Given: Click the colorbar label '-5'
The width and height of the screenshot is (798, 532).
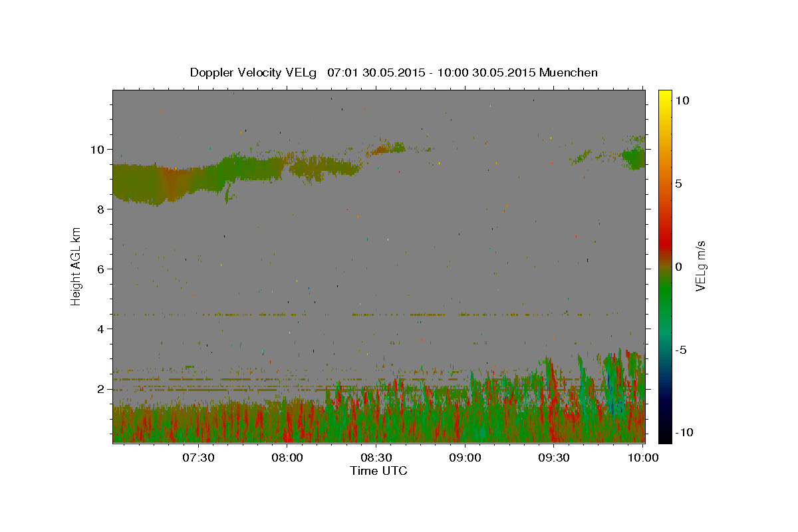Looking at the screenshot, I should tap(681, 350).
